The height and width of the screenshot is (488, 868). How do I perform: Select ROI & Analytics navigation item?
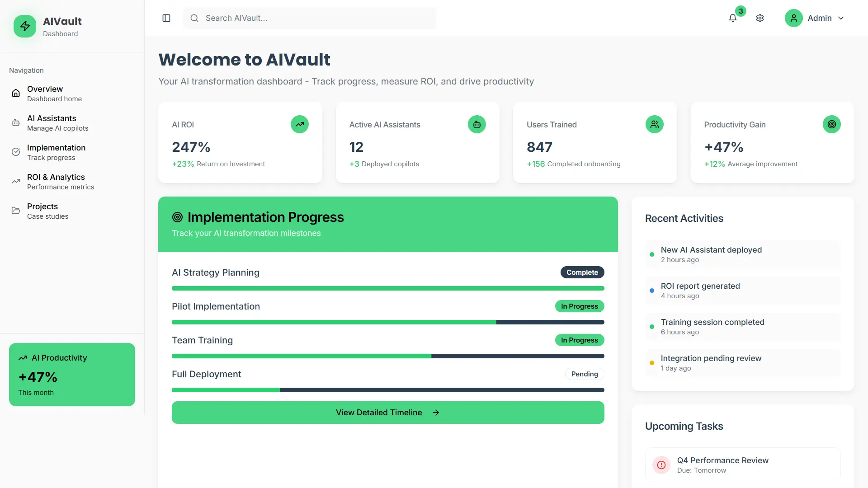click(x=72, y=182)
